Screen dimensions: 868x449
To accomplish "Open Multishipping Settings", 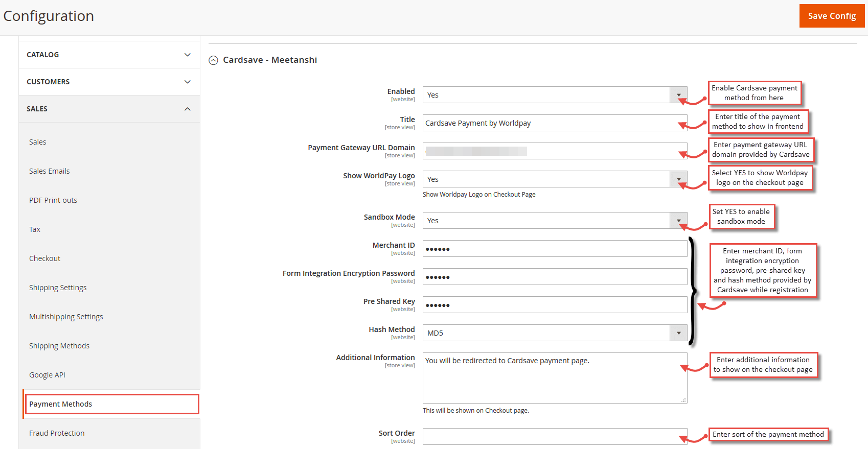I will tap(66, 317).
